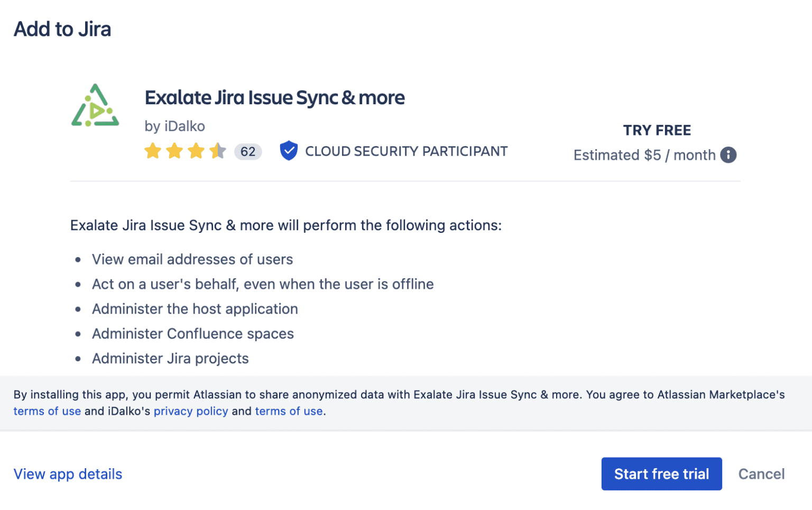Click the Add to Jira heading

[62, 29]
